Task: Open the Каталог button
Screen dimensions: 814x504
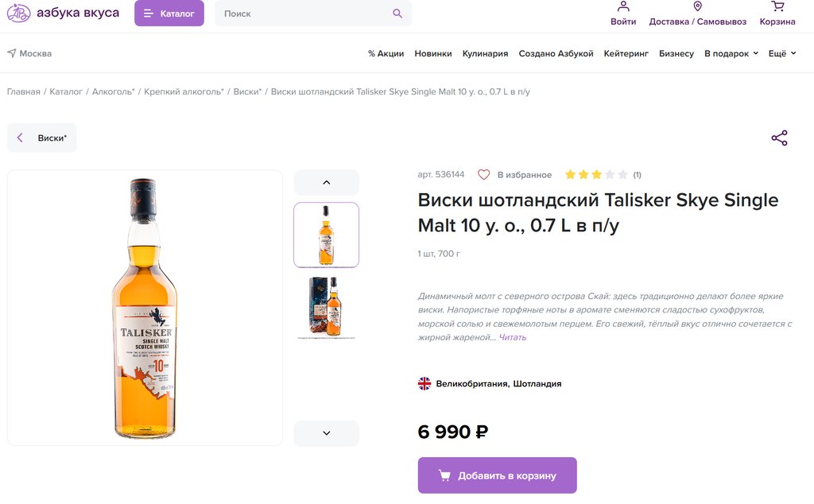Action: point(169,14)
